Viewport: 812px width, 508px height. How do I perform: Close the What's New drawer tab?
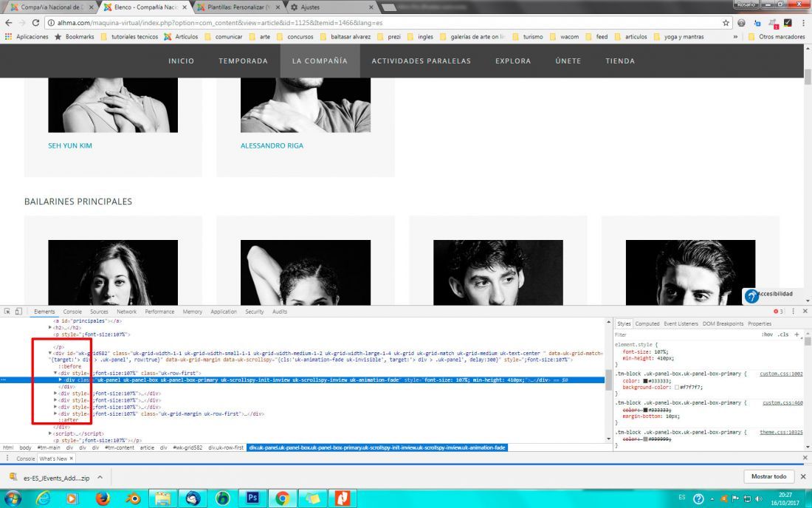click(x=72, y=459)
